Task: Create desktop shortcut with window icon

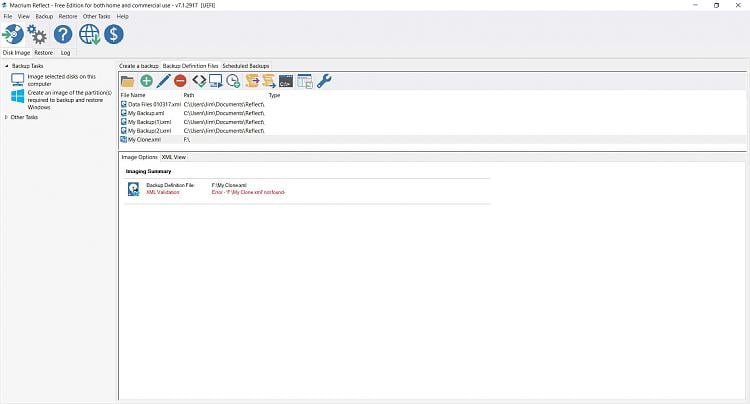Action: tap(305, 81)
